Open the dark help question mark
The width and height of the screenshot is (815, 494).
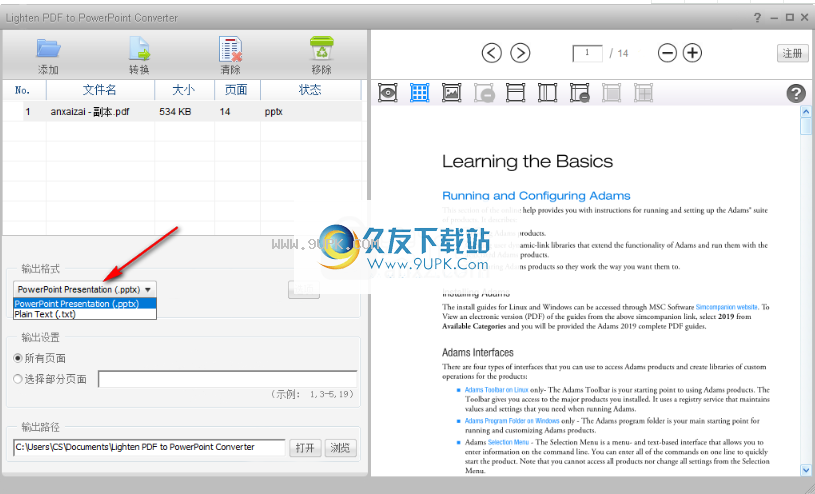(796, 94)
